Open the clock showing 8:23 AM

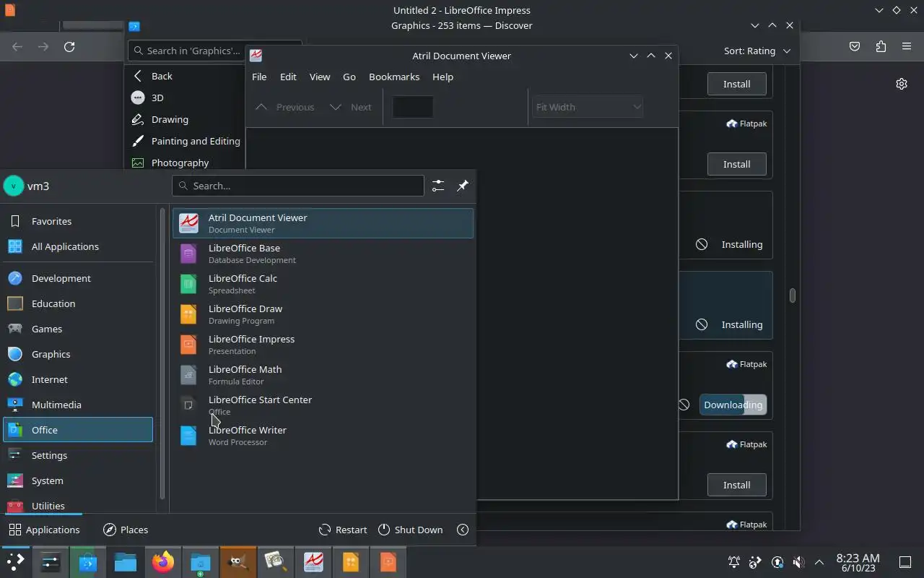[858, 562]
